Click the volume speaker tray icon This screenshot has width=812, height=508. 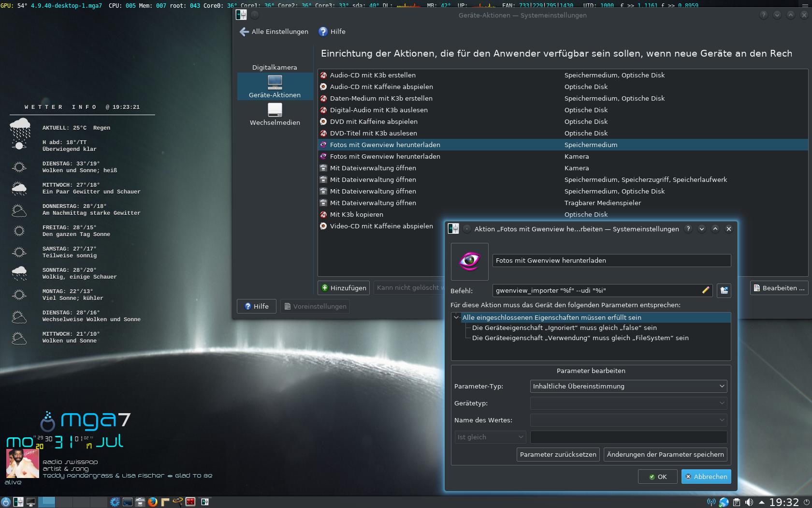[749, 502]
